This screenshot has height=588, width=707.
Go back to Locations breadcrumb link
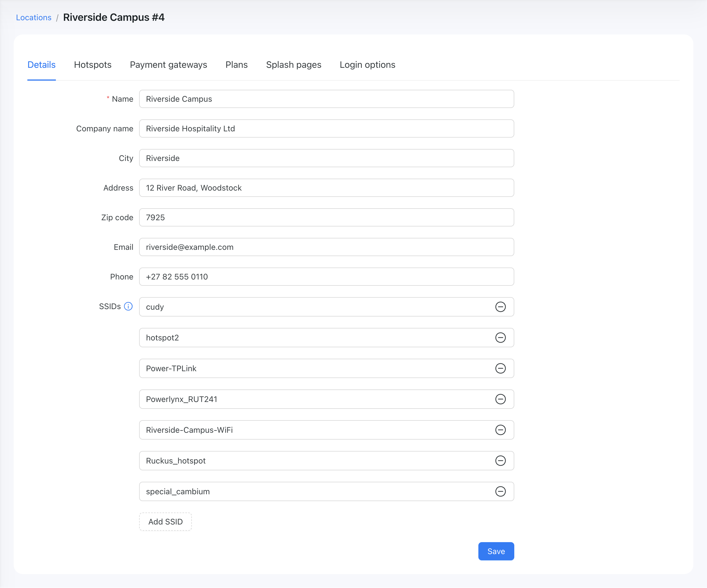pos(34,17)
